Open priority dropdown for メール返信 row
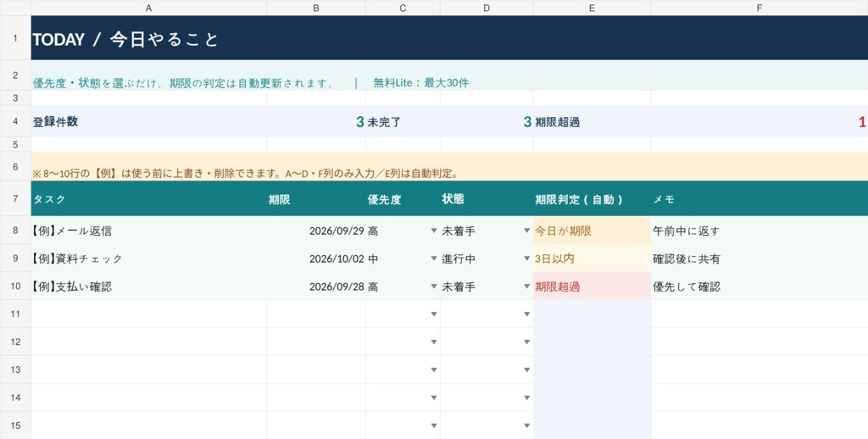 pyautogui.click(x=434, y=231)
